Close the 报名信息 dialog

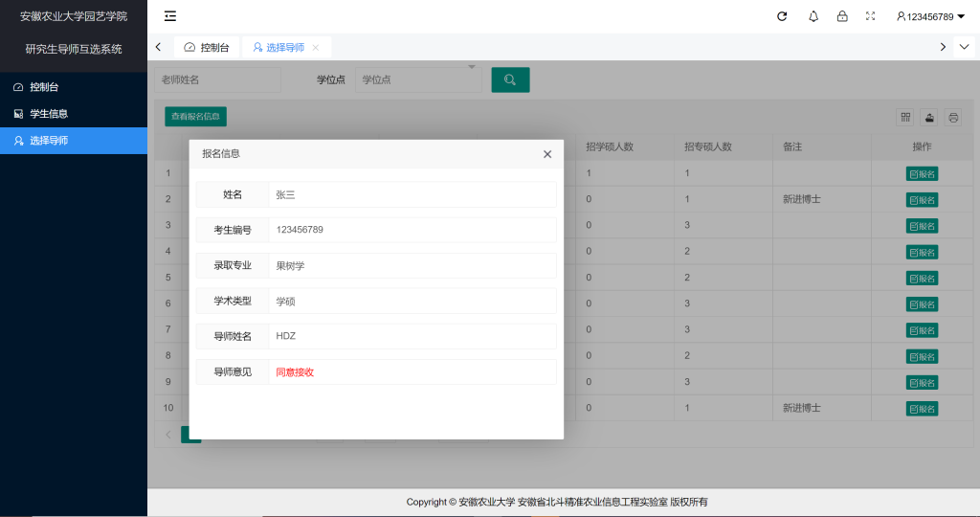[547, 154]
